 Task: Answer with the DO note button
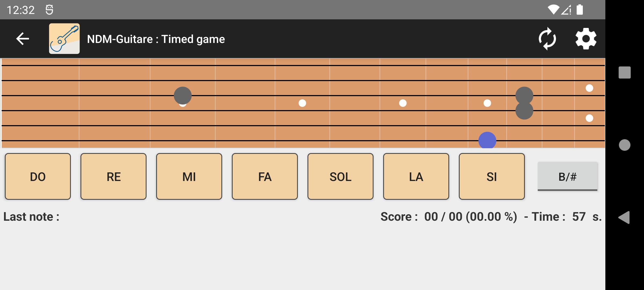point(38,176)
